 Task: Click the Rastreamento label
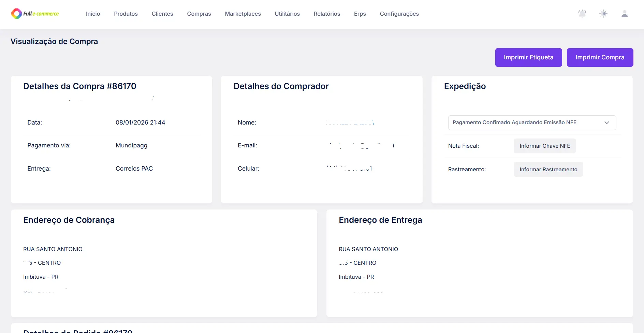coord(467,169)
